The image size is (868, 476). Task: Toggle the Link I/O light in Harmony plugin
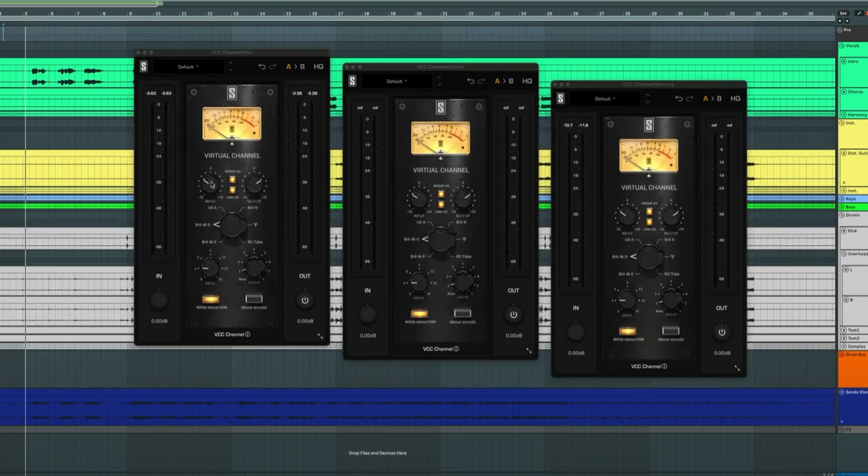(649, 222)
